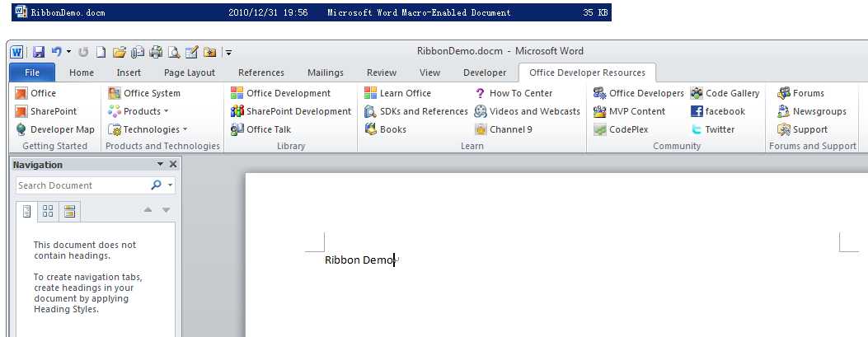Click Learn Office button
Screen dimensions: 868x337
[397, 93]
